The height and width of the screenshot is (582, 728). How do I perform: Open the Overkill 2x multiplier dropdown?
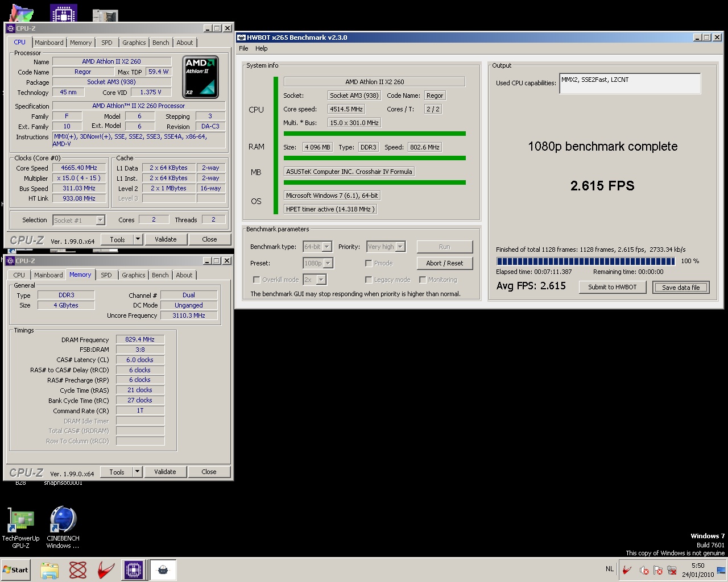tap(315, 280)
